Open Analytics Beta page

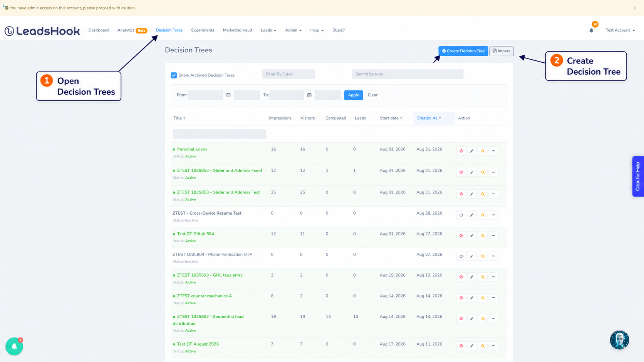pos(132,30)
